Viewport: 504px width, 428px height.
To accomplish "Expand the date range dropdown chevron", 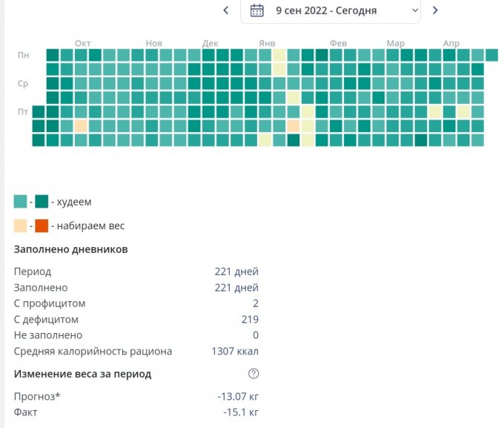I will coord(414,10).
